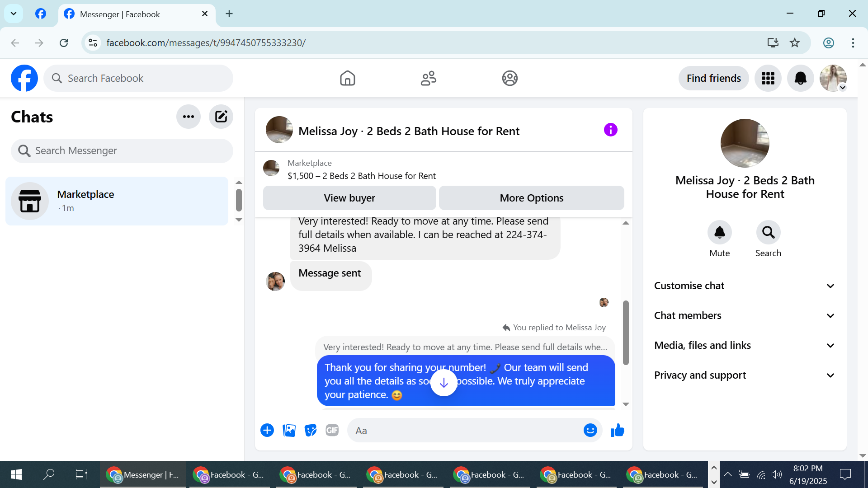Viewport: 868px width, 488px height.
Task: Open the Marketplace chat conversation
Action: pos(117,201)
